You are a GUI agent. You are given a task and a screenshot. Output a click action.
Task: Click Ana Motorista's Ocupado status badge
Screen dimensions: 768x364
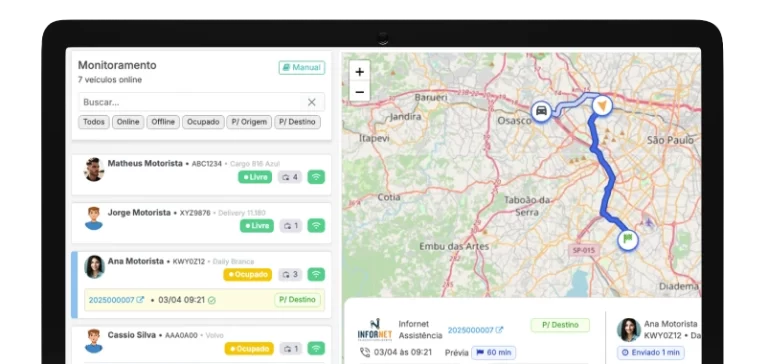point(248,274)
